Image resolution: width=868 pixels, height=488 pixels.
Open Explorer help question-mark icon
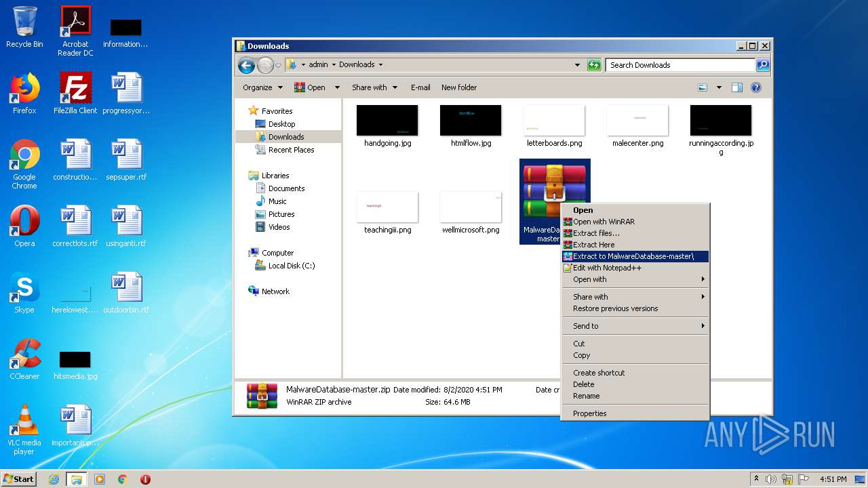click(x=756, y=87)
